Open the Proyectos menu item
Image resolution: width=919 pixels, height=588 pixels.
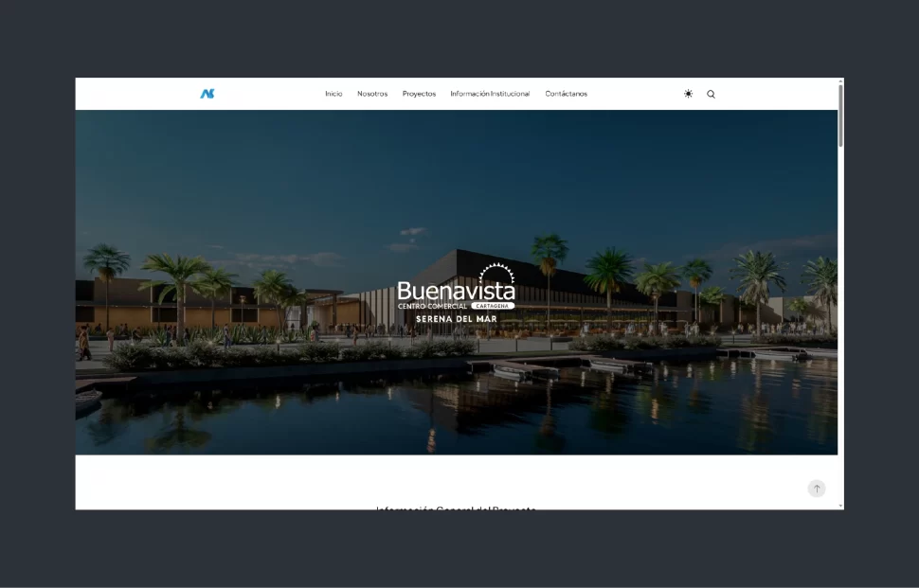pos(419,94)
